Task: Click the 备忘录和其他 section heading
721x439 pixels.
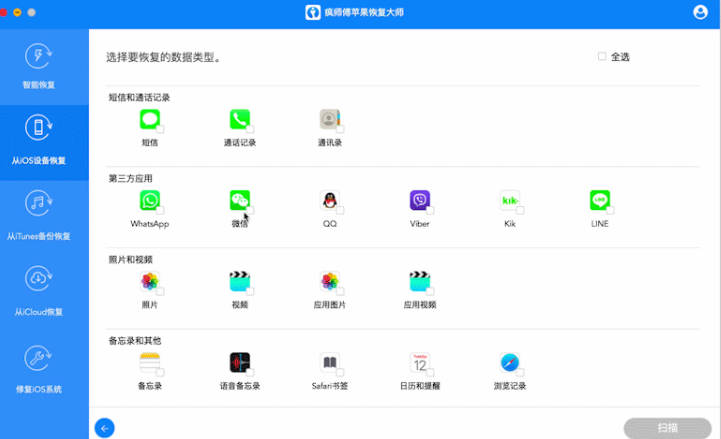Action: click(x=135, y=341)
